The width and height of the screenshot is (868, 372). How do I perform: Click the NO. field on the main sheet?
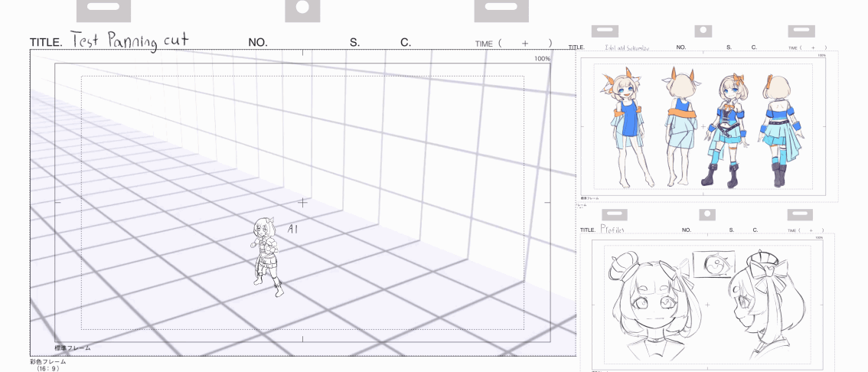click(258, 43)
